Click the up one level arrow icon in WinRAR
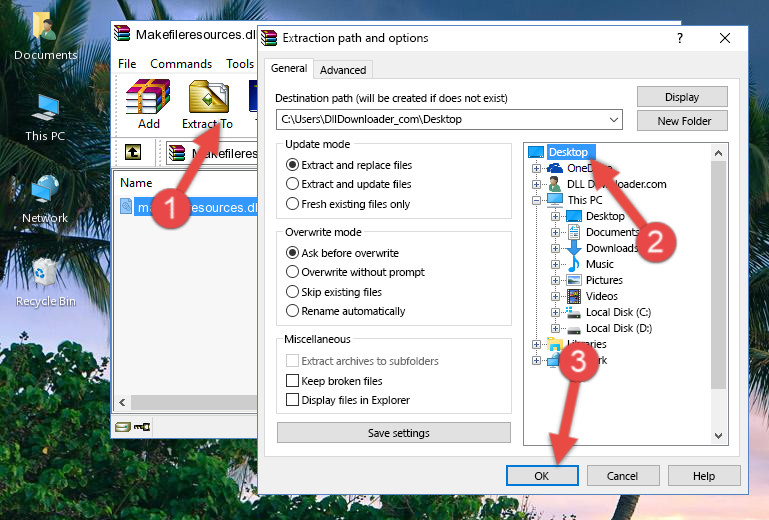 (x=133, y=152)
